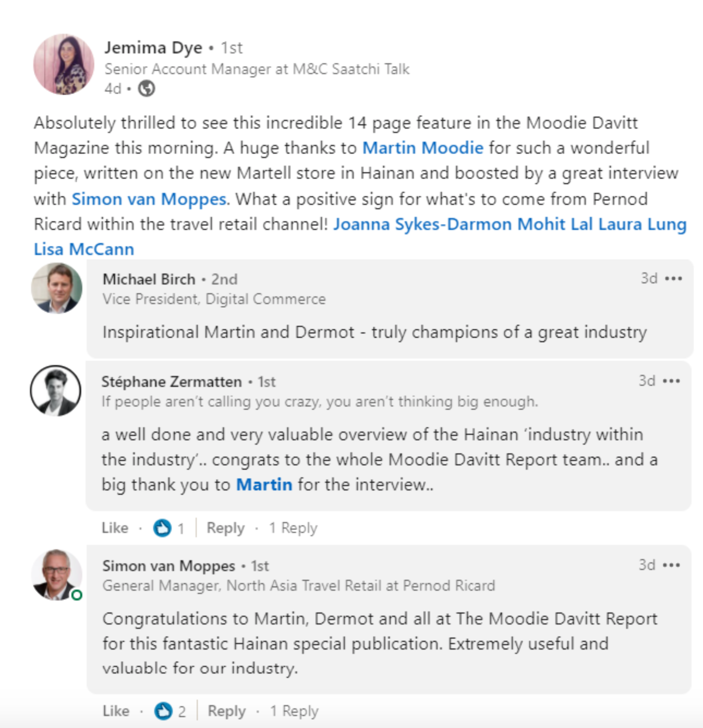Open three-dot menu on Simon van Moppes' comment
The image size is (703, 728).
(671, 565)
